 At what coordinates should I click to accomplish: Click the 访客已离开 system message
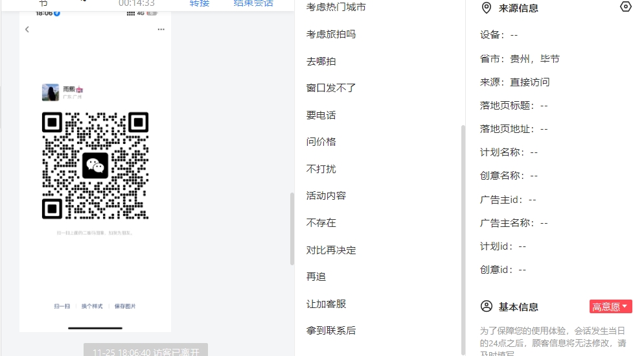(146, 351)
